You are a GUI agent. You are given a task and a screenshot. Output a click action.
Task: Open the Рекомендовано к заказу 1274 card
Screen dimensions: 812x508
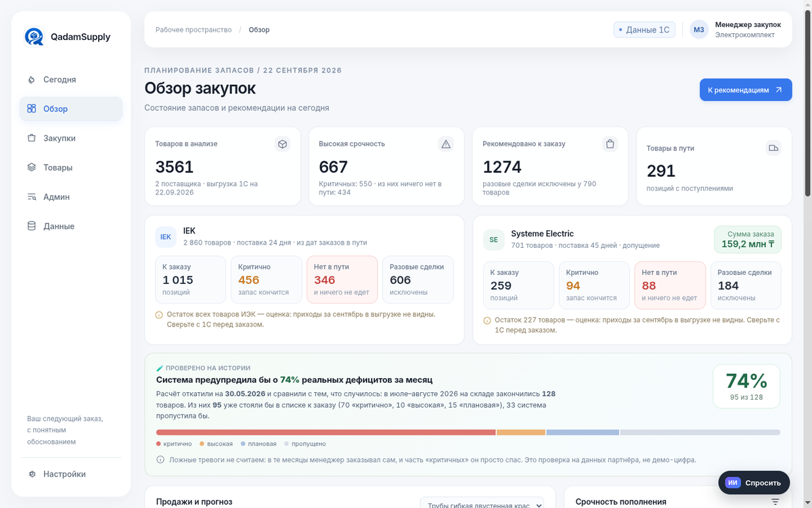point(550,166)
